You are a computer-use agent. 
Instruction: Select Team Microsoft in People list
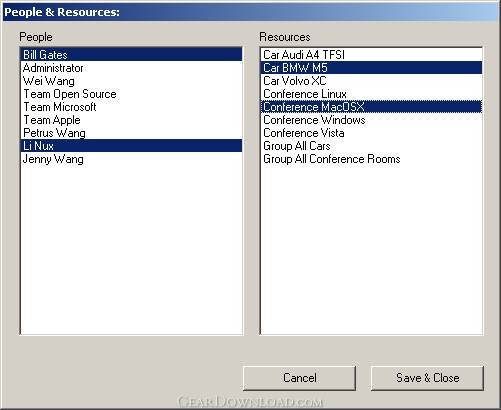tap(131, 107)
